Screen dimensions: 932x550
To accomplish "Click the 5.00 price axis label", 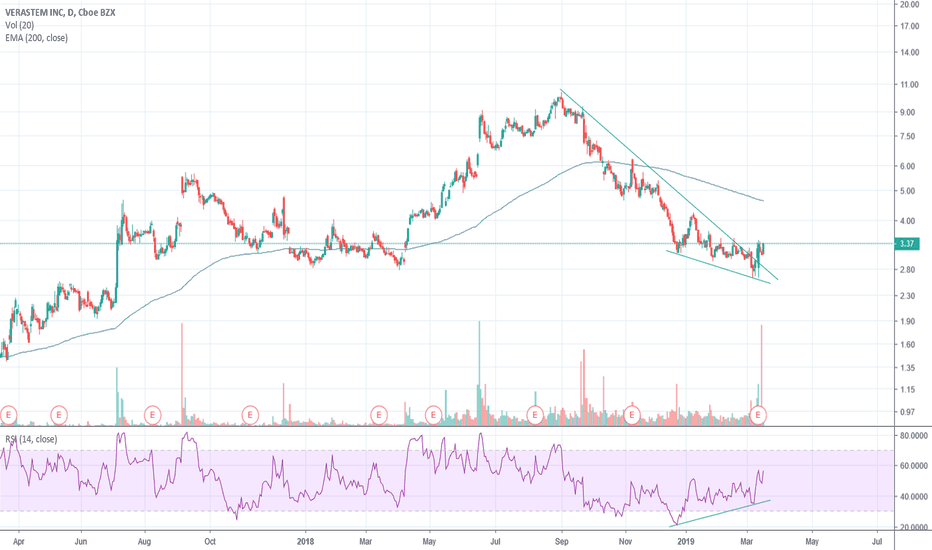I will point(907,191).
